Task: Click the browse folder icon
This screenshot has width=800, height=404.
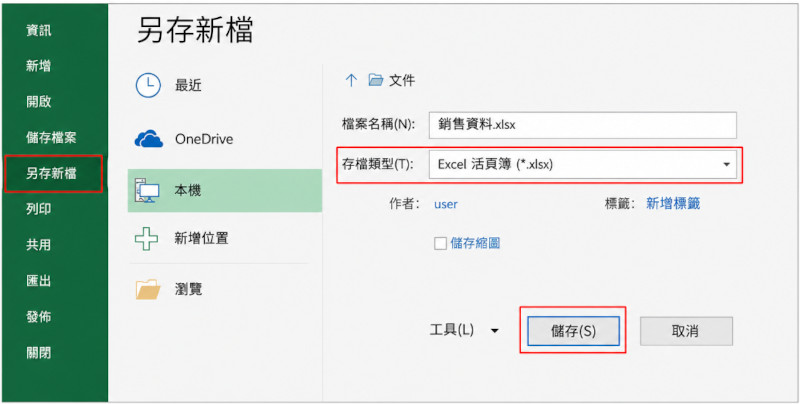Action: click(x=148, y=289)
